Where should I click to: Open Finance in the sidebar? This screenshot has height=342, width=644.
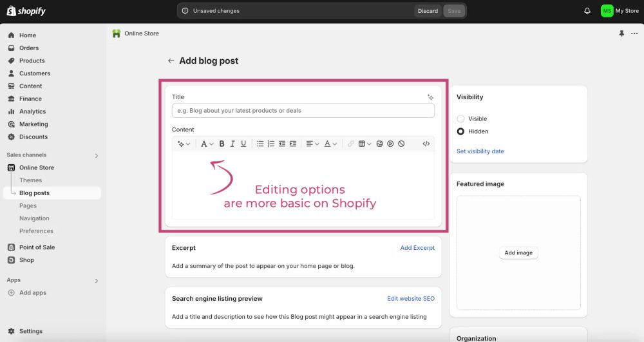click(30, 99)
